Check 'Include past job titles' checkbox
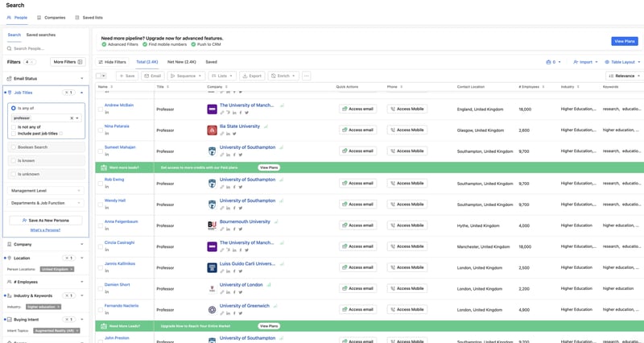 point(14,134)
